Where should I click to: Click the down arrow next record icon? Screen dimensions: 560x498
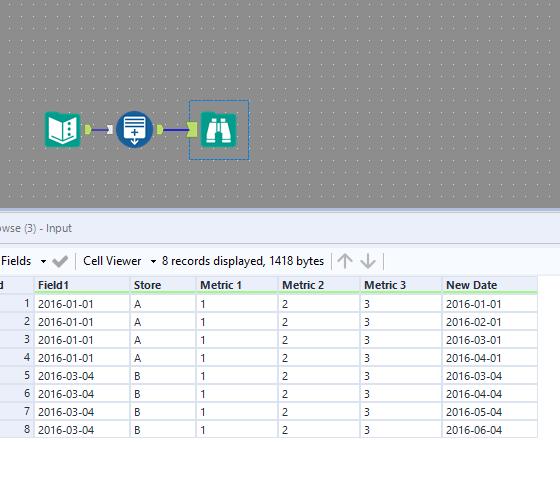click(368, 261)
